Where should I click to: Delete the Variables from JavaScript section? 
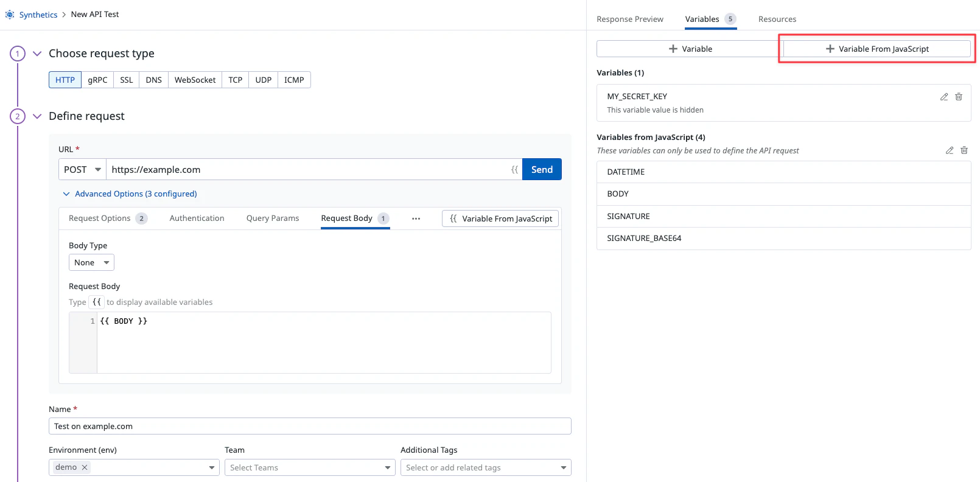[x=964, y=150]
